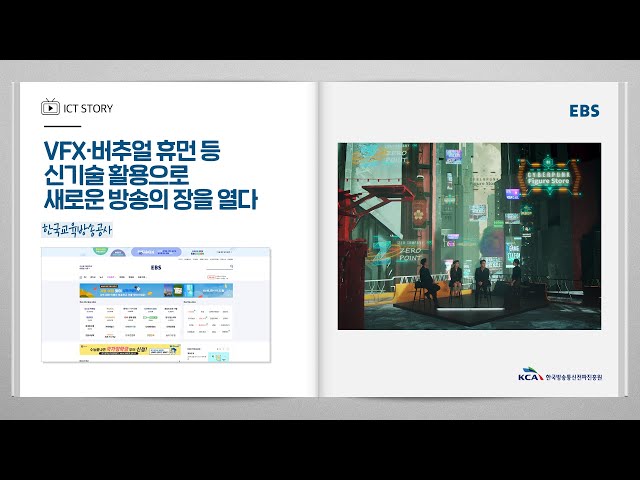Click the search field in website screenshot
This screenshot has height=480, width=640.
point(220,267)
